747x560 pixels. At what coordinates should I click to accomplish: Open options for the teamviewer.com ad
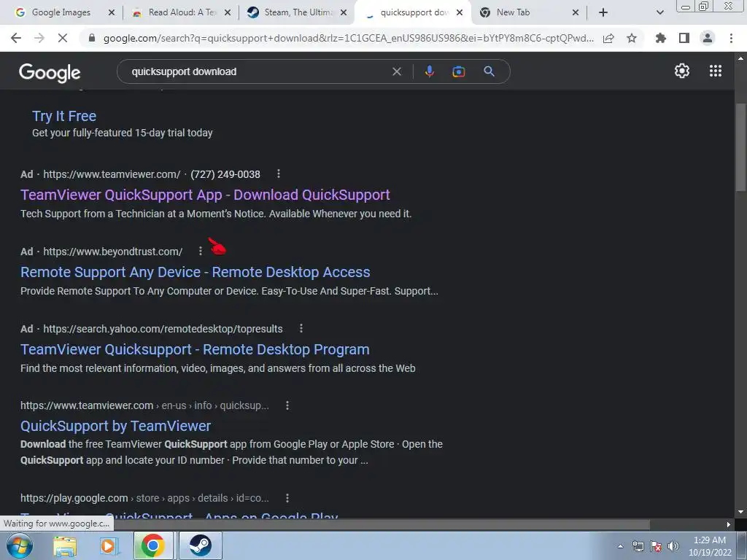pos(279,174)
